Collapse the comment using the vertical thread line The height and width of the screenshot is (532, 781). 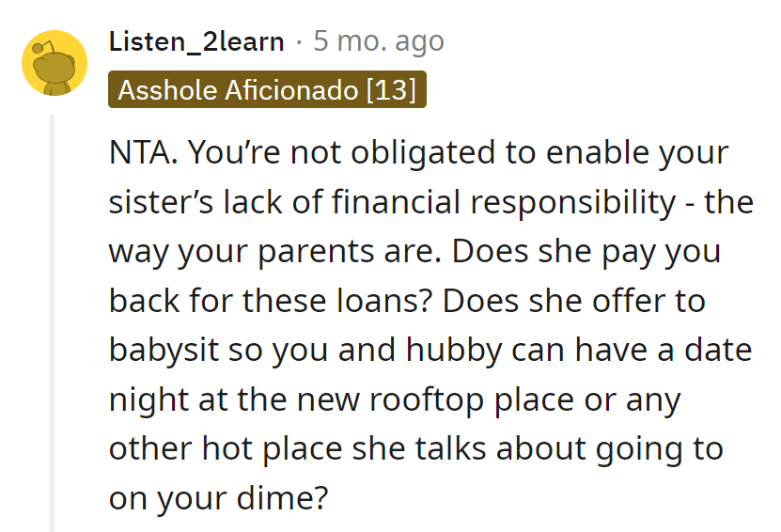53,320
